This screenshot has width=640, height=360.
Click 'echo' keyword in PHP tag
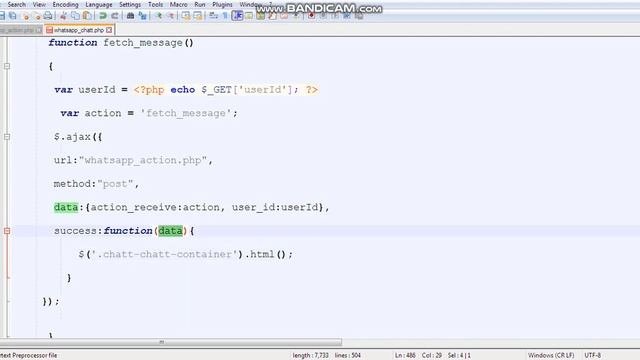(182, 90)
